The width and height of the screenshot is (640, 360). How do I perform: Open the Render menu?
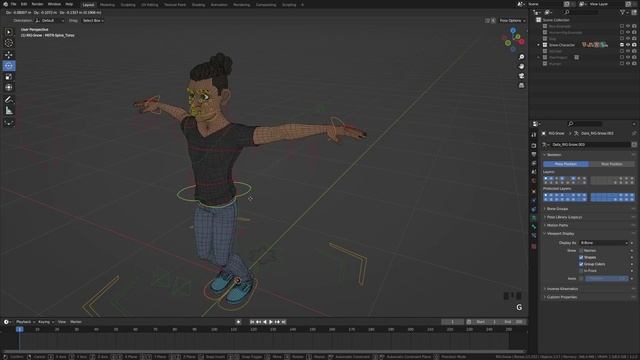tap(37, 4)
